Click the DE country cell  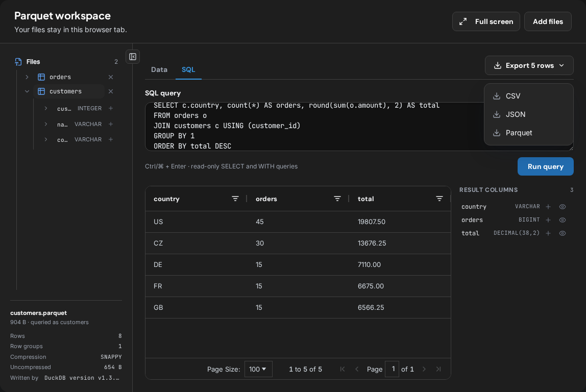coord(196,265)
